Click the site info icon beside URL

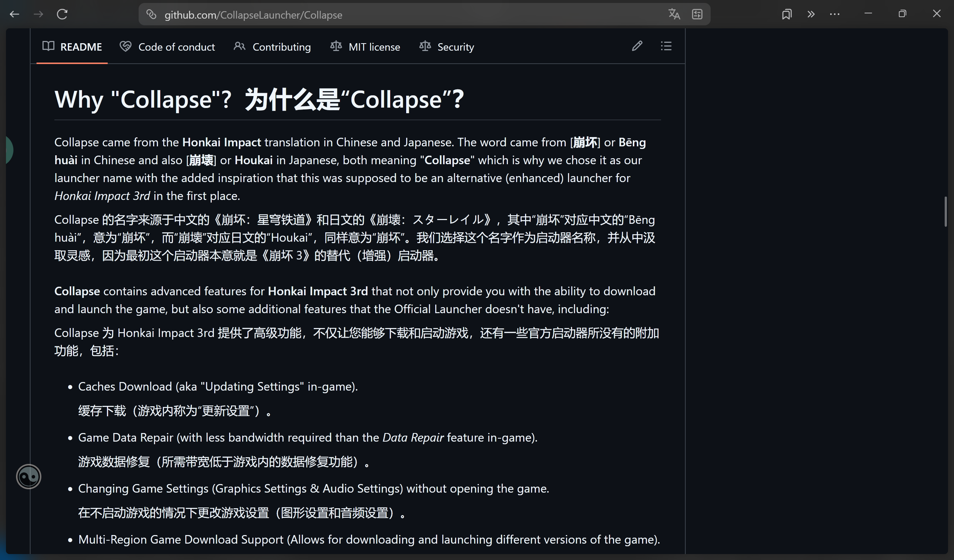(151, 15)
